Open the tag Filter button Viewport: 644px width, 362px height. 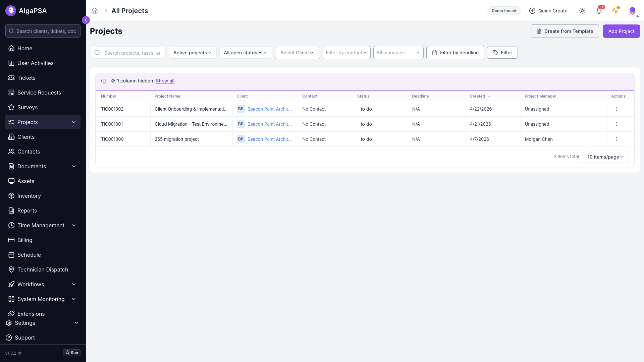[x=502, y=53]
